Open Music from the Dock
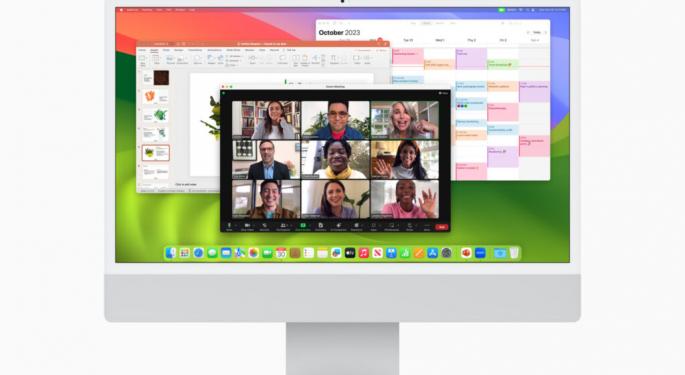Viewport: 685px width, 375px height. point(364,253)
